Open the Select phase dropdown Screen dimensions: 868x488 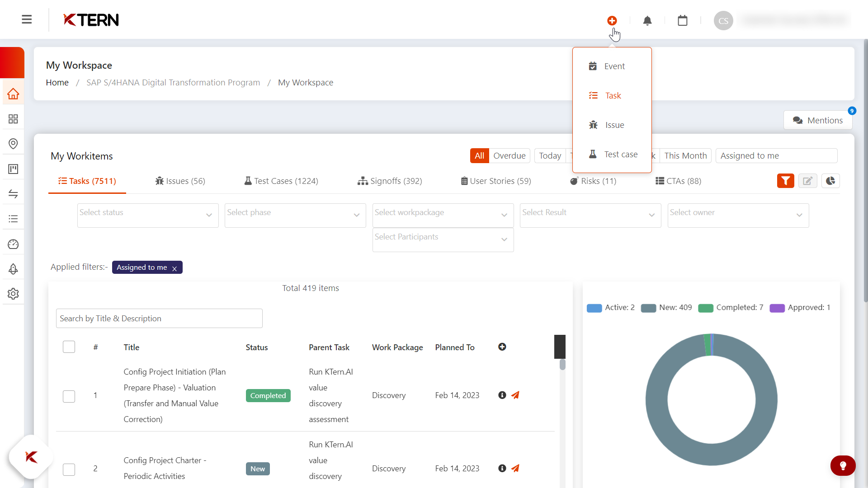[x=295, y=216]
